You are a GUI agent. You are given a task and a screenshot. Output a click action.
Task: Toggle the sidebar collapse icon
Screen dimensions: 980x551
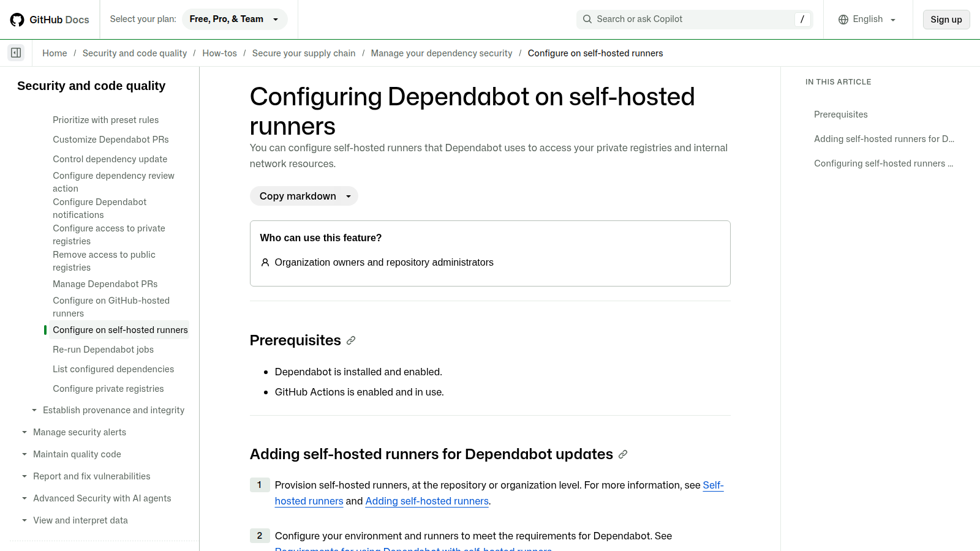[16, 53]
